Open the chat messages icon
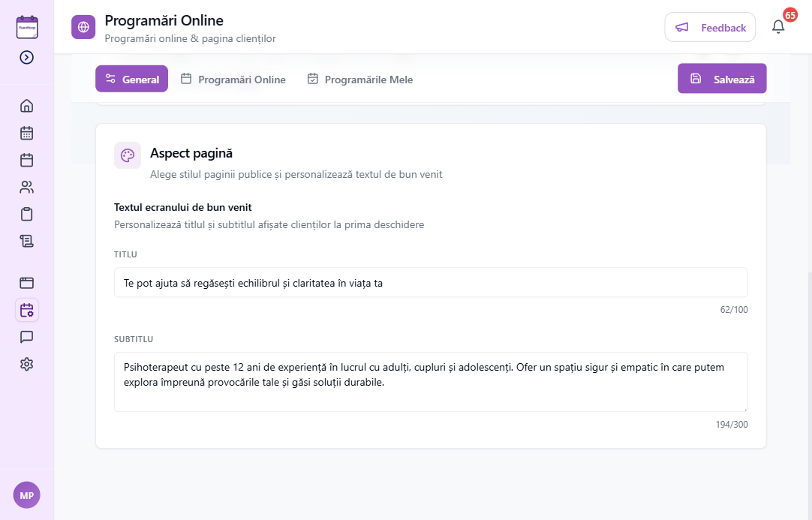 tap(26, 337)
